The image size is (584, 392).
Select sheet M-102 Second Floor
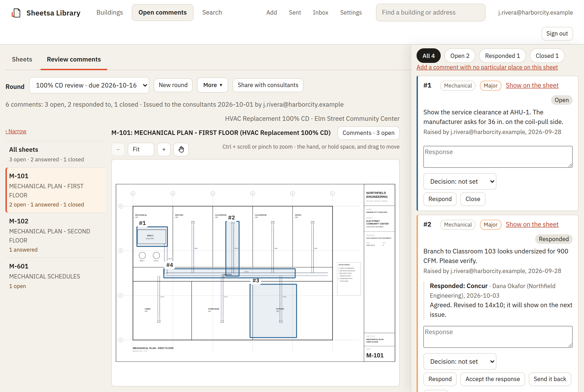coord(55,235)
